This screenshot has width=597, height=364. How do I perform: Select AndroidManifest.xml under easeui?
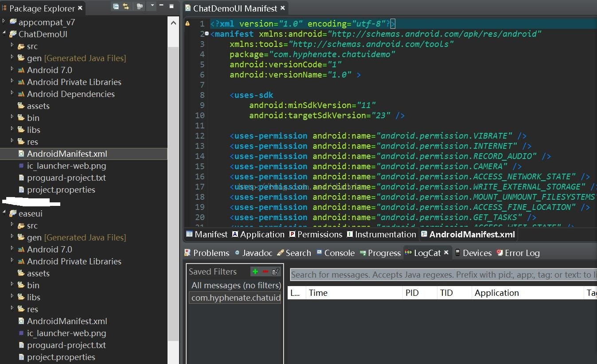click(67, 321)
